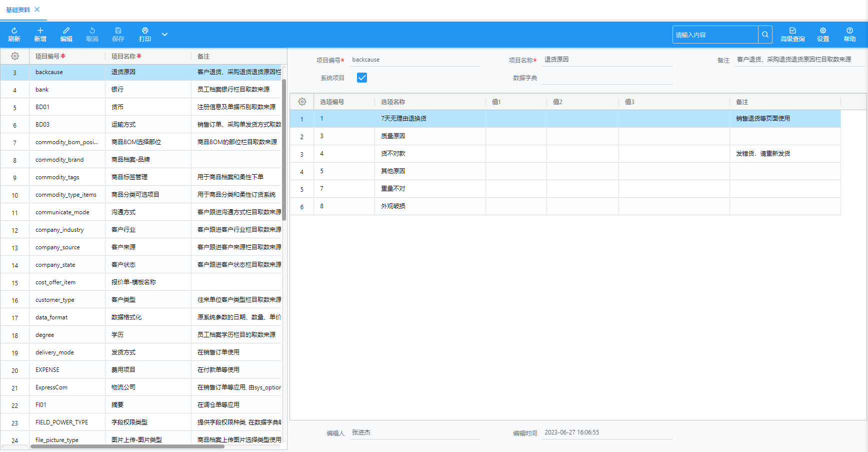Uncheck the 系统项目 checkbox
Screen dimensions: 868x452
coord(361,78)
